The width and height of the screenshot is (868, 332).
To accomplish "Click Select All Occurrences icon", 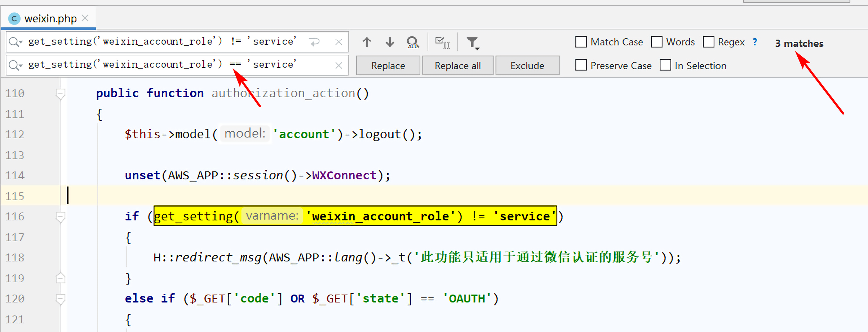I will 443,42.
